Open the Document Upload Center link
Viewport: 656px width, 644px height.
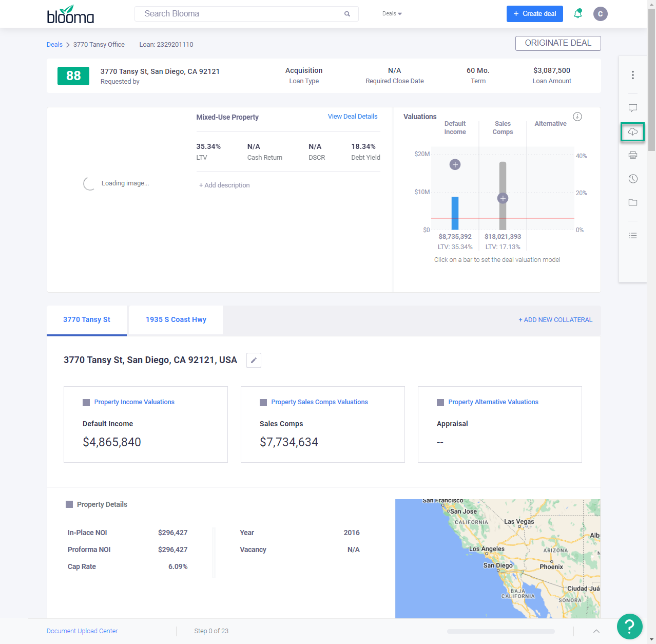pos(82,631)
